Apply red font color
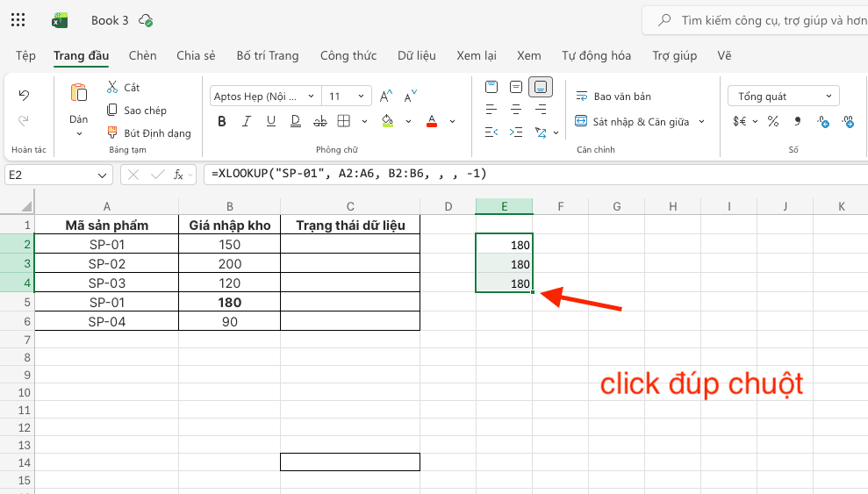The height and width of the screenshot is (494, 868). click(432, 121)
